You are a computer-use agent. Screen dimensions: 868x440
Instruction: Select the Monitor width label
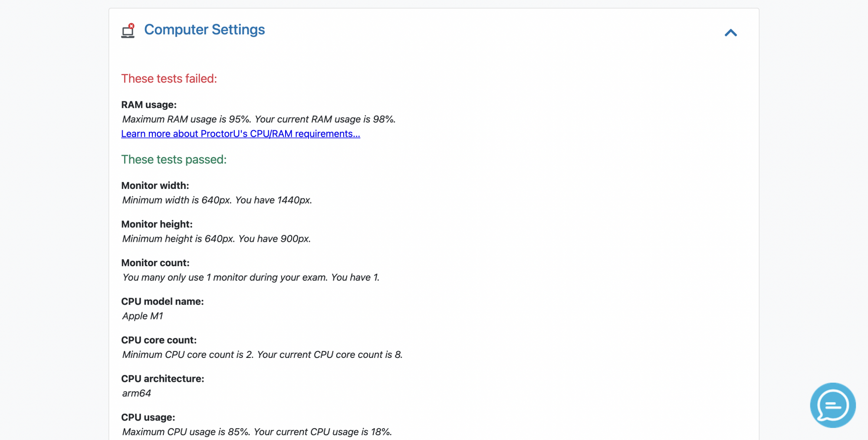click(155, 185)
